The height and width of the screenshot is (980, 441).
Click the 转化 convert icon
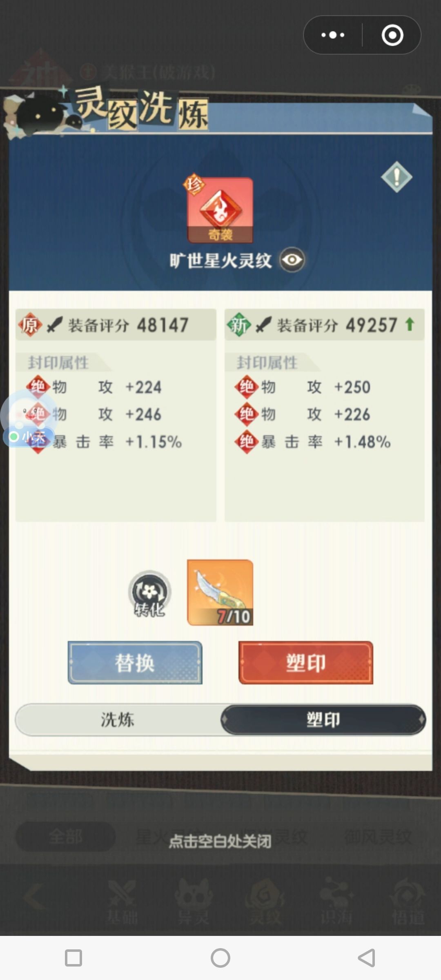click(x=149, y=593)
